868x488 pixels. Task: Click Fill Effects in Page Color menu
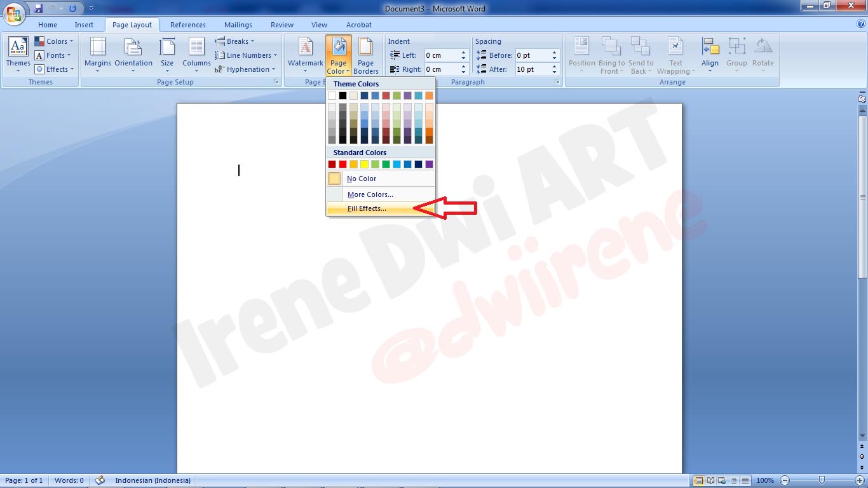[x=366, y=208]
